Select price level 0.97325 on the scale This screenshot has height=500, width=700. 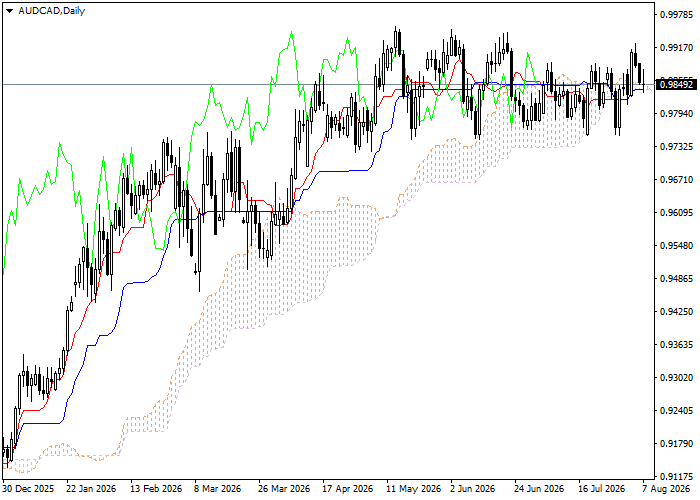click(677, 146)
